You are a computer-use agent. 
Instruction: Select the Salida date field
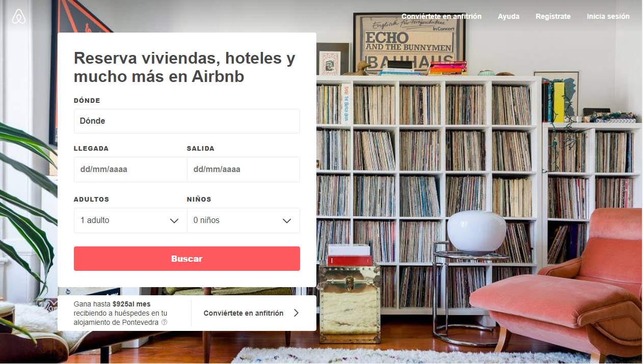tap(244, 170)
